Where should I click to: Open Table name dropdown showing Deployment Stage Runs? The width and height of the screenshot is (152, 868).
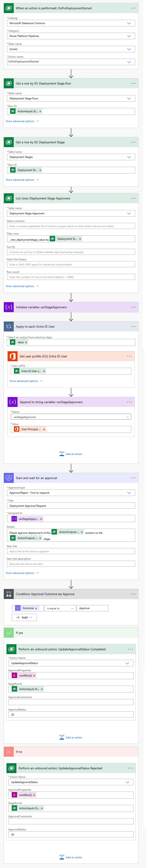pos(71,98)
